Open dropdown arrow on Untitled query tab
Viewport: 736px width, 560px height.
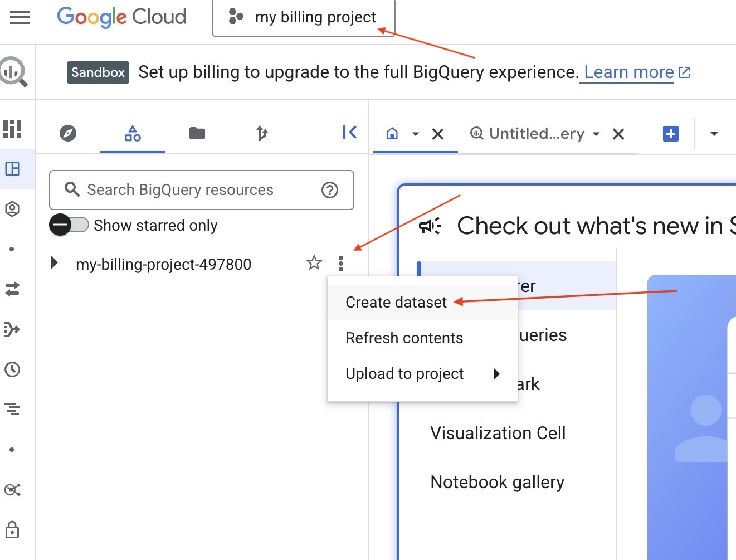596,134
